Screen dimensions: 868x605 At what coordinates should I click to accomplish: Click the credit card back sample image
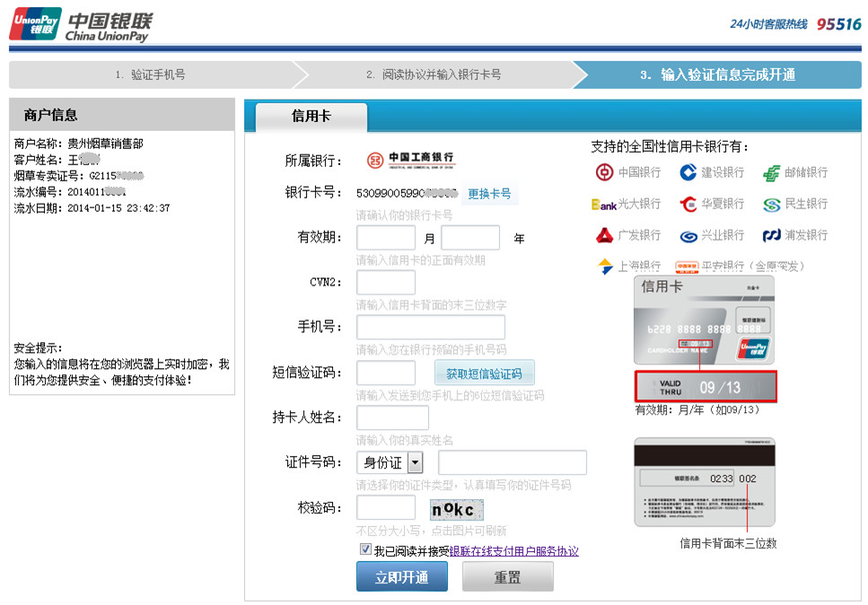pos(705,482)
